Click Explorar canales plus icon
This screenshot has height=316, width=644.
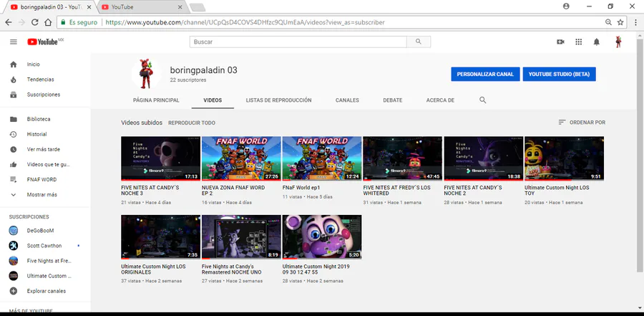click(14, 291)
